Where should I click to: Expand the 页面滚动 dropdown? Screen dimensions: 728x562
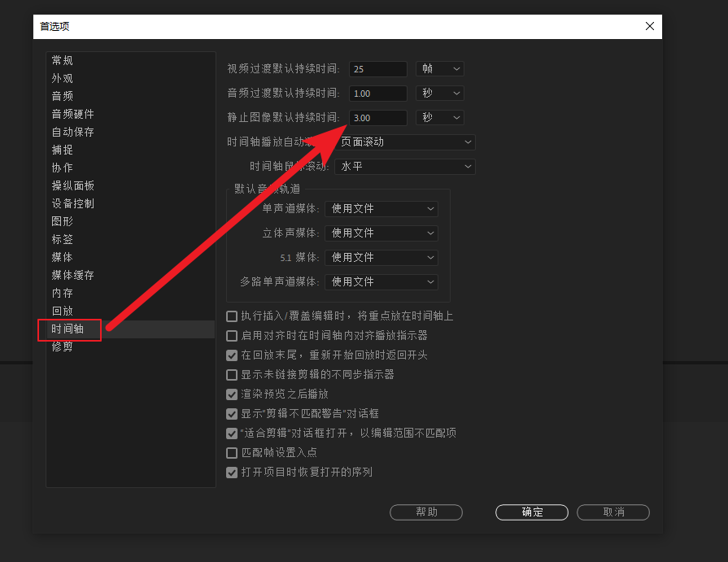point(405,142)
